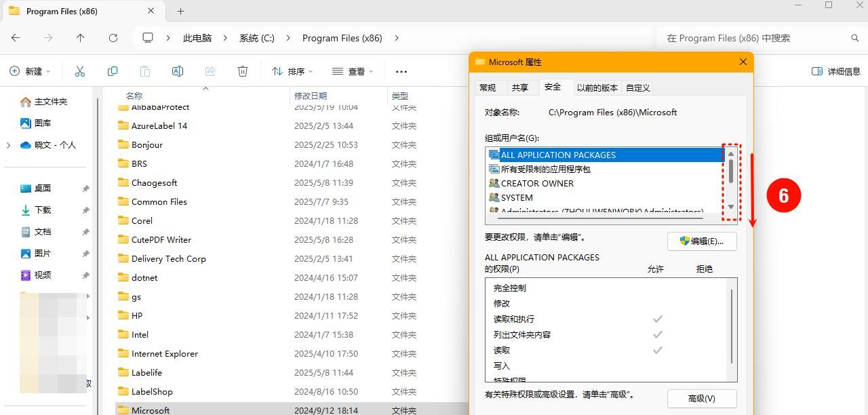Select the Rename icon

(177, 71)
